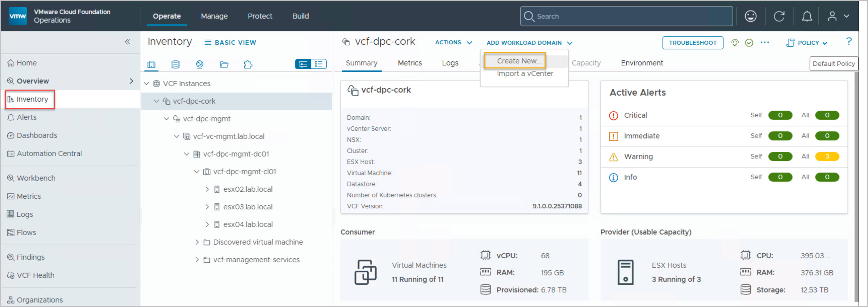Click the Info alerts icon

tap(613, 177)
